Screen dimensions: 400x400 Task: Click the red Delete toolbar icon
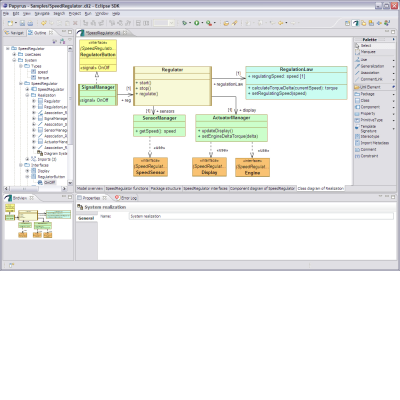75,23
